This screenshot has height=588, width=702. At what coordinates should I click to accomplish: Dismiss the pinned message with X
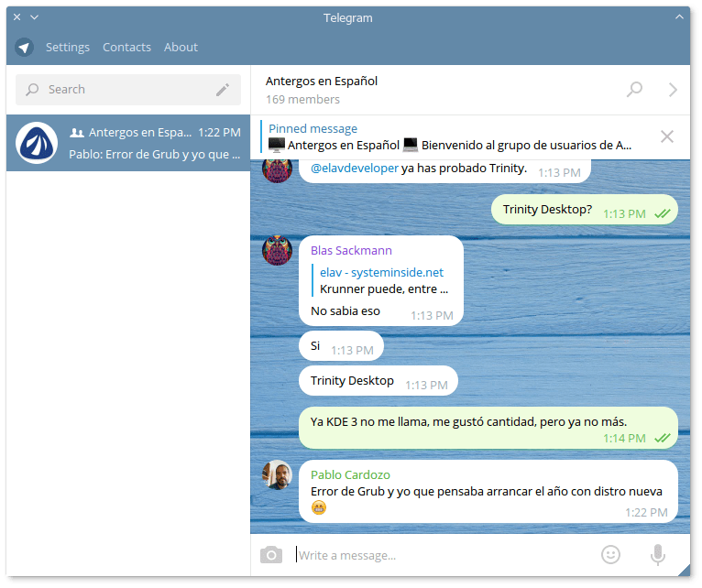pyautogui.click(x=667, y=136)
